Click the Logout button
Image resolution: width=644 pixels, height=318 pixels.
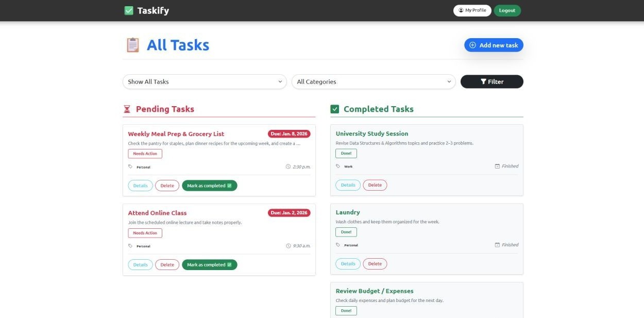(x=507, y=10)
